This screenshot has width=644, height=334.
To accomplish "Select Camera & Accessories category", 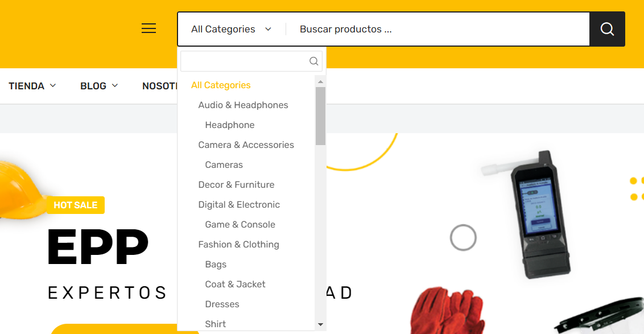I will 246,145.
